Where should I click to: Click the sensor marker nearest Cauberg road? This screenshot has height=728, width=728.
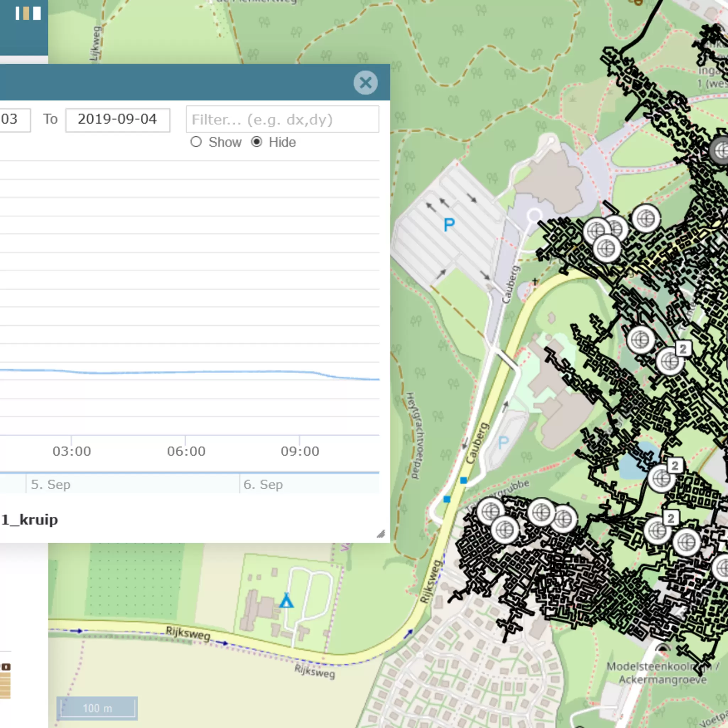tap(491, 511)
